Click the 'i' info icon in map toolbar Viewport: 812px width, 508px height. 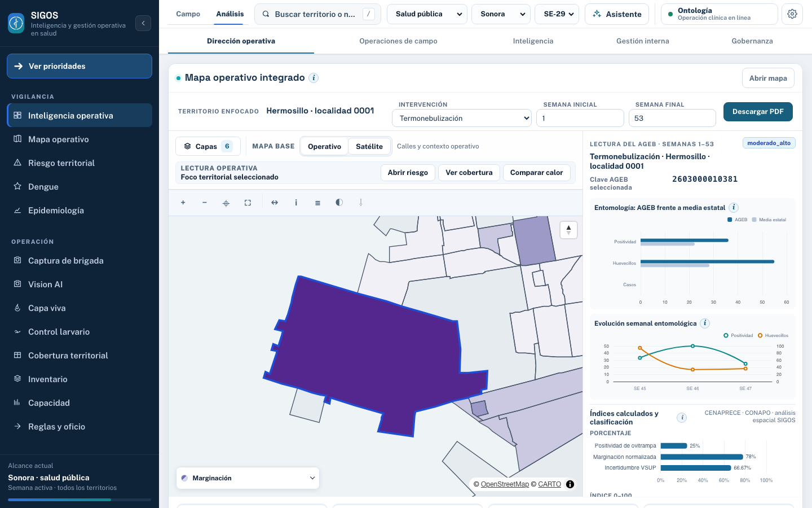tap(296, 203)
